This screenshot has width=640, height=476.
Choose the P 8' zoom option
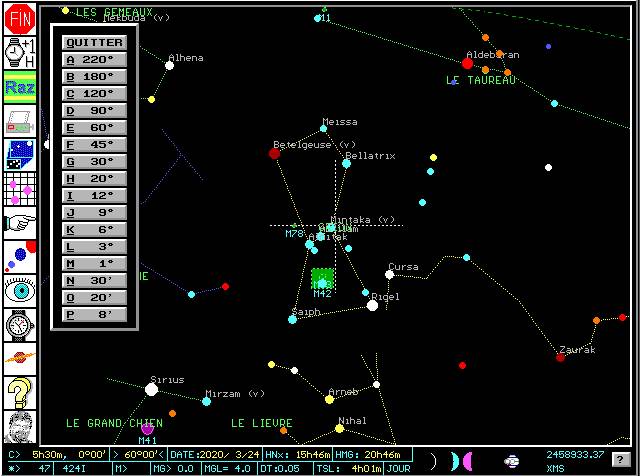pos(94,315)
